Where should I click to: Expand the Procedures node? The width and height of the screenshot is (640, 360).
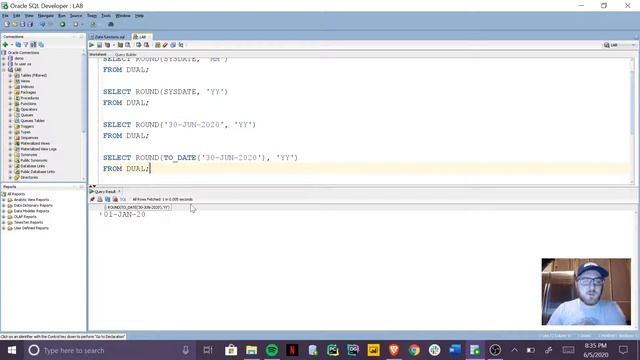(11, 98)
